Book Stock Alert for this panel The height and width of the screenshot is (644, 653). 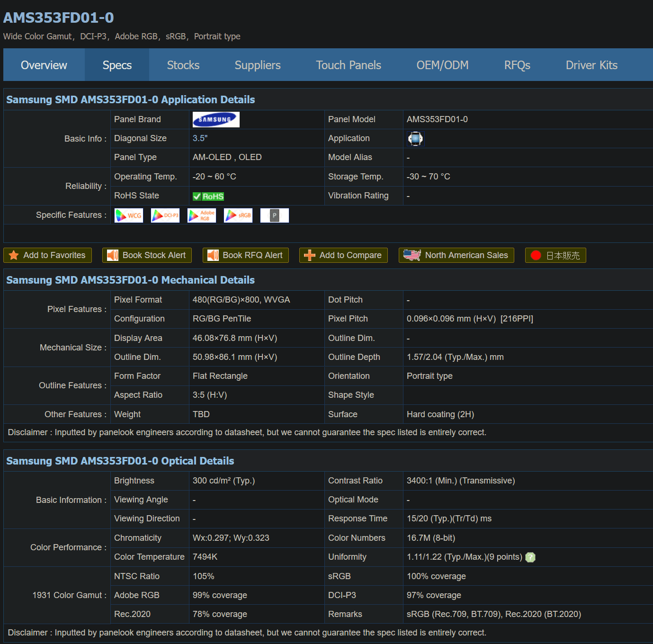147,255
